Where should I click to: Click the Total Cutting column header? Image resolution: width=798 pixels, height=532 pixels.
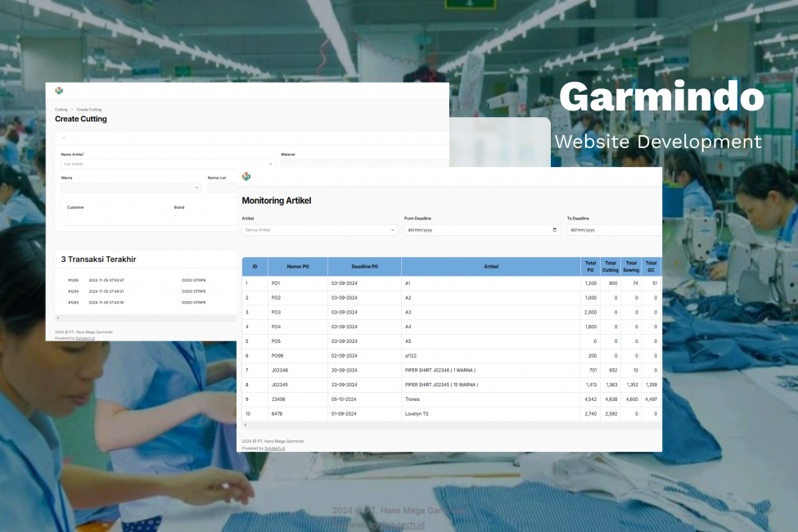[x=611, y=267]
